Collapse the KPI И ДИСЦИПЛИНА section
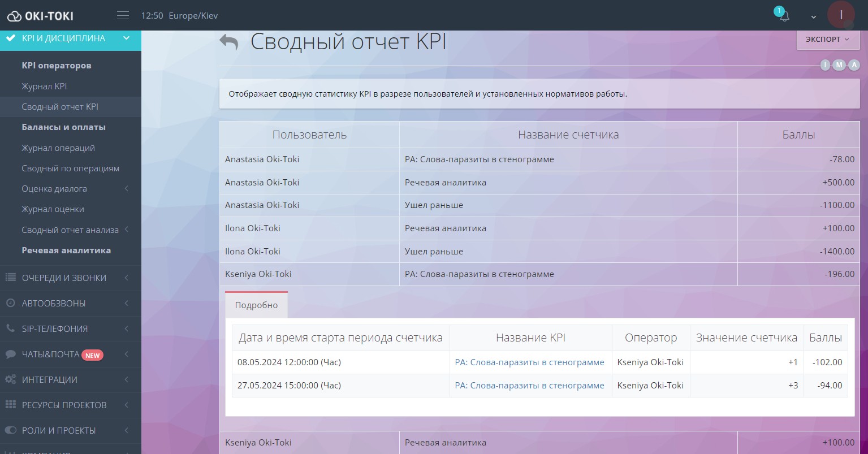 click(x=127, y=38)
